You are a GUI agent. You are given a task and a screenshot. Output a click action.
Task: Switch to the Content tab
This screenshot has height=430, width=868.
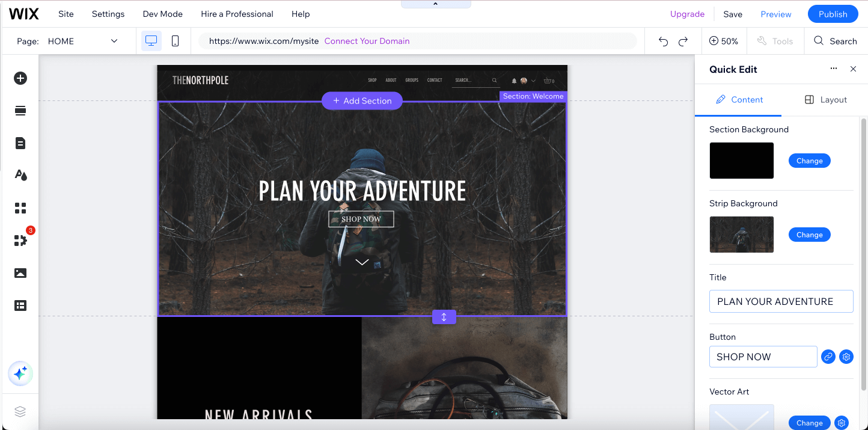click(739, 100)
